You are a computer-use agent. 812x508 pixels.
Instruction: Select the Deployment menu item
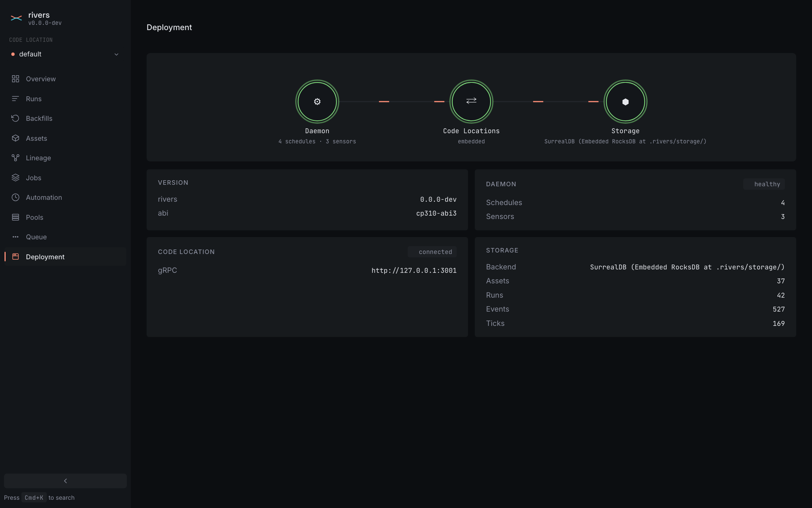[65, 257]
